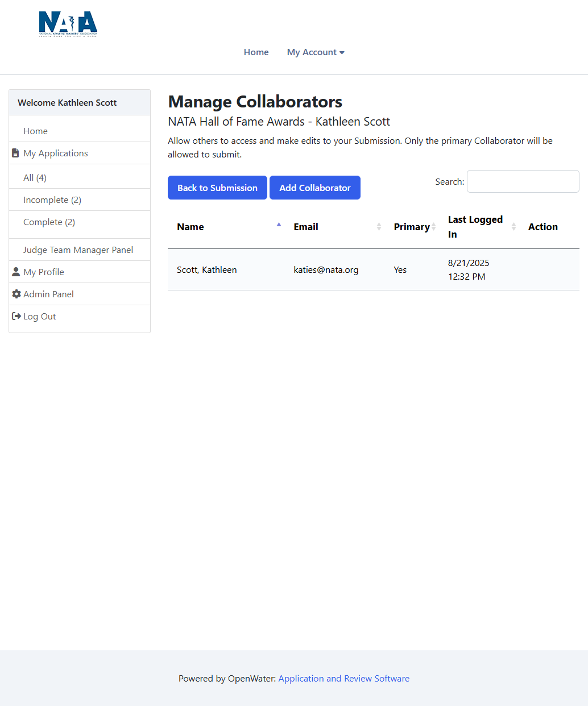Screen dimensions: 588x706
Task: Click the NATA logo
Action: point(68,24)
